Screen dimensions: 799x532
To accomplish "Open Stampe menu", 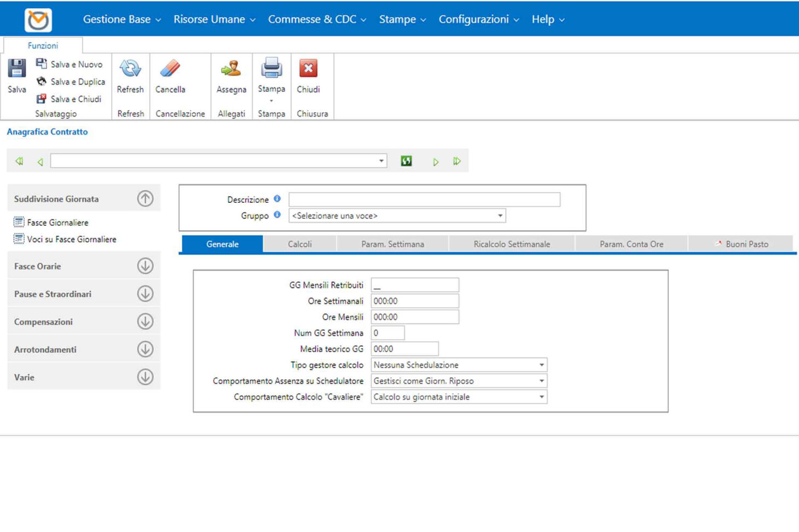I will pos(403,19).
